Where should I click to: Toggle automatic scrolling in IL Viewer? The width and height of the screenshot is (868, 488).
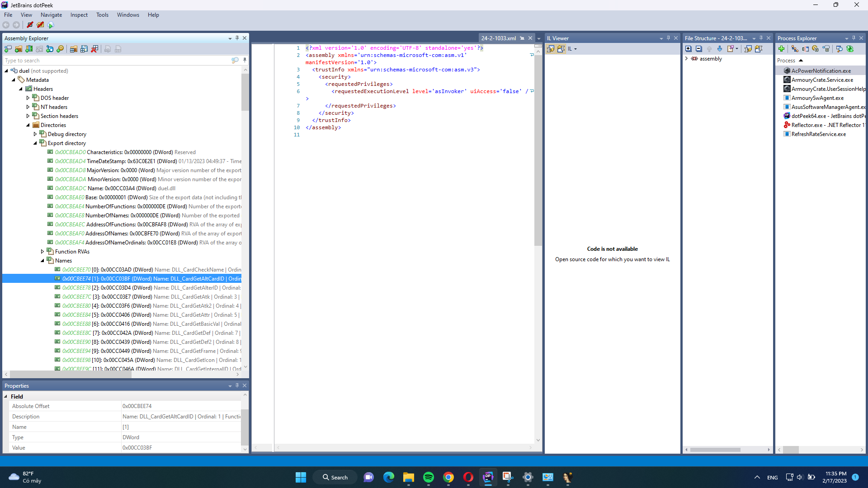551,49
